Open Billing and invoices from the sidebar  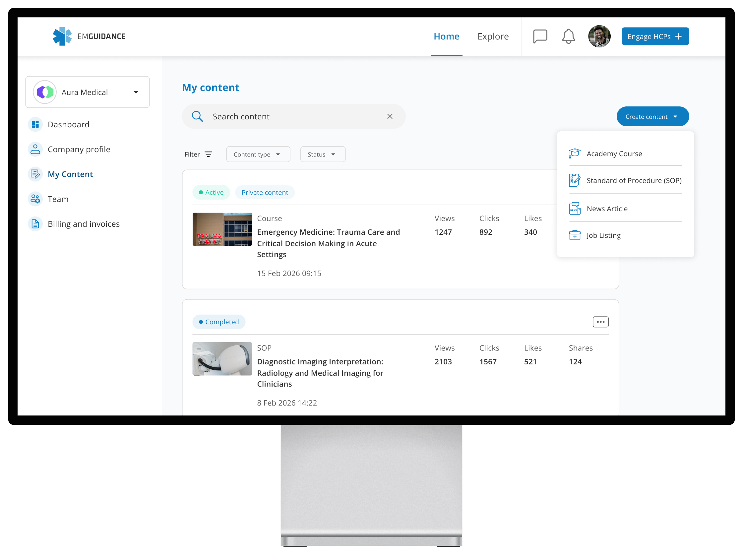pos(83,224)
